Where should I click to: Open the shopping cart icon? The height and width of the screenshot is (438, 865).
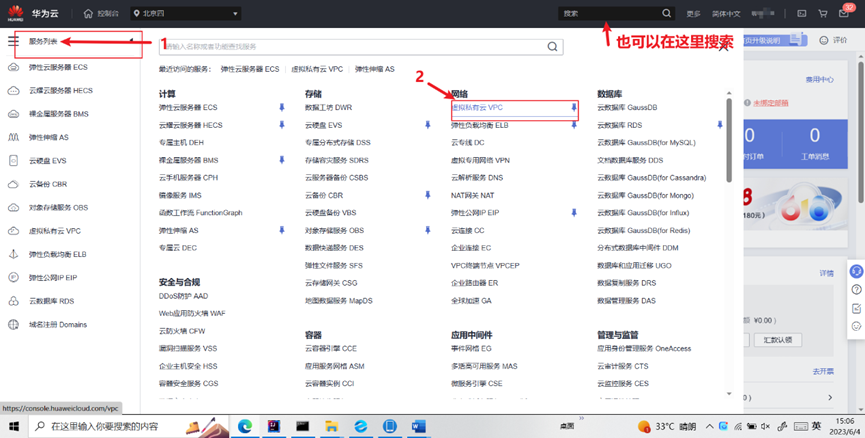(x=823, y=13)
